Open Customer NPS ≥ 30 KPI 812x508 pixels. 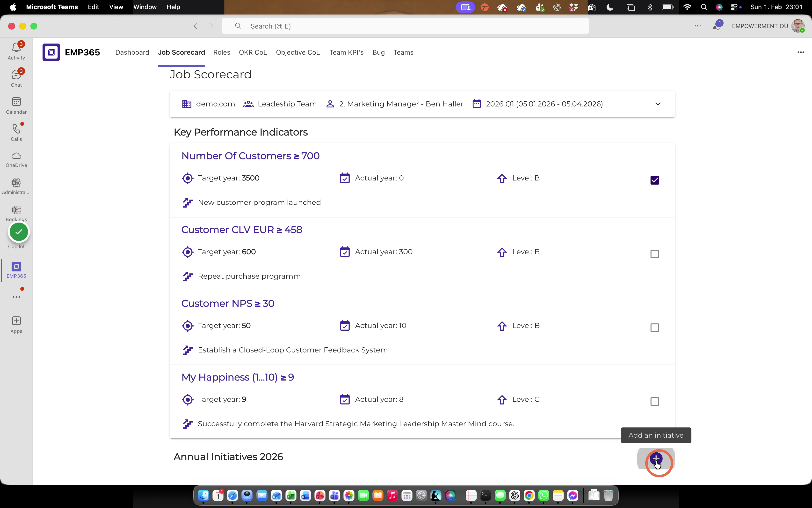point(228,303)
